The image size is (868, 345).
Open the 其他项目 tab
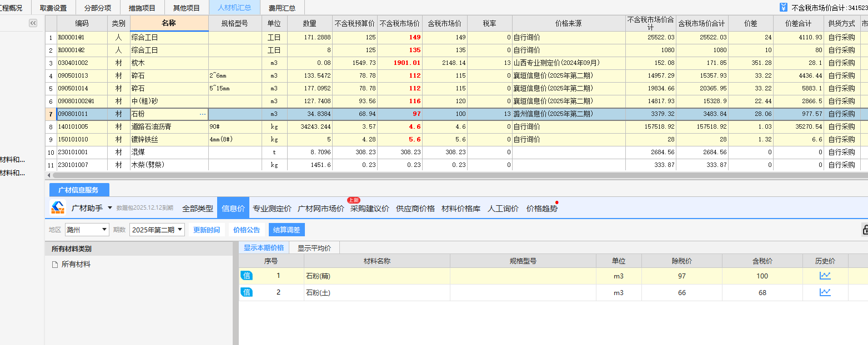[187, 8]
